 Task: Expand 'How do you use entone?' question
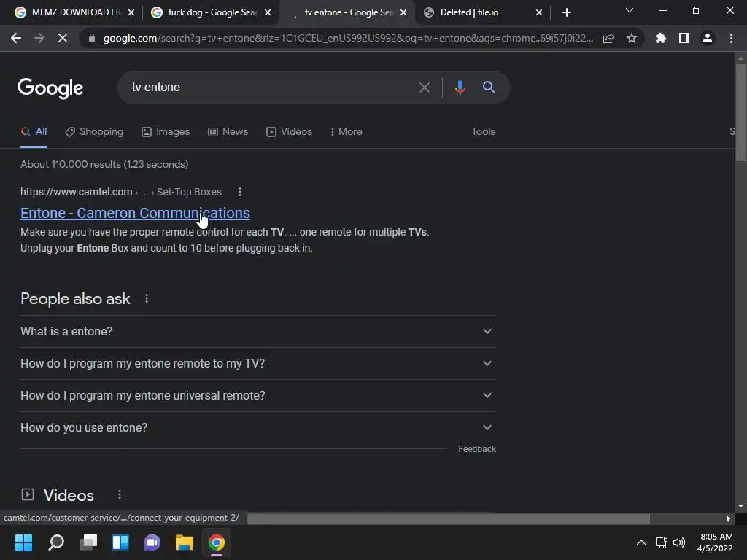258,427
